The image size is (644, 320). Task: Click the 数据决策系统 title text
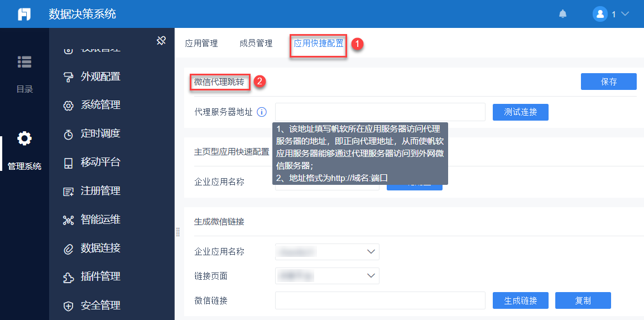[x=82, y=14]
